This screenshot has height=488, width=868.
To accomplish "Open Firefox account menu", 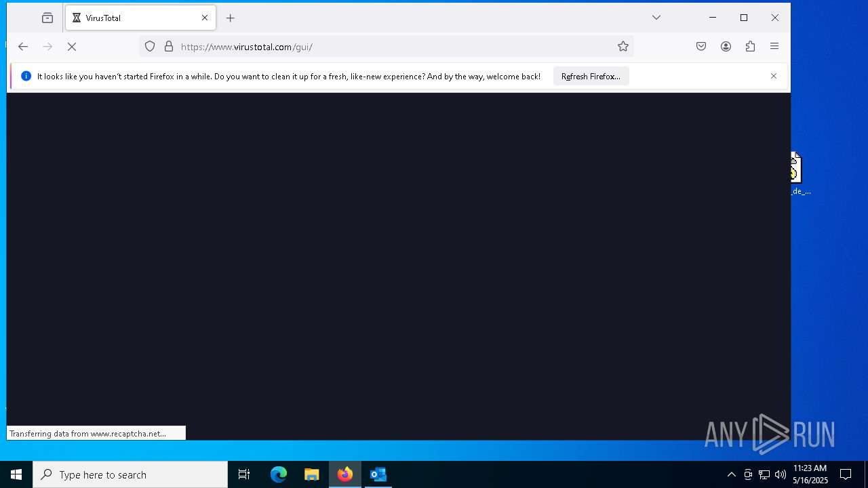I will pos(726,47).
